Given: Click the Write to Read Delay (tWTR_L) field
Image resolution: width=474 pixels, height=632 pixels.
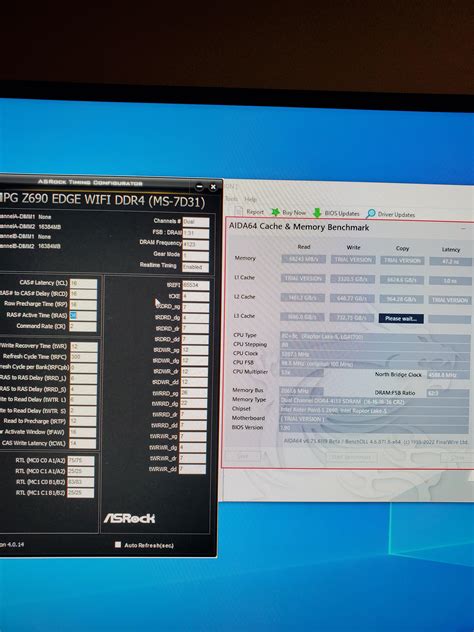Looking at the screenshot, I should 83,401.
